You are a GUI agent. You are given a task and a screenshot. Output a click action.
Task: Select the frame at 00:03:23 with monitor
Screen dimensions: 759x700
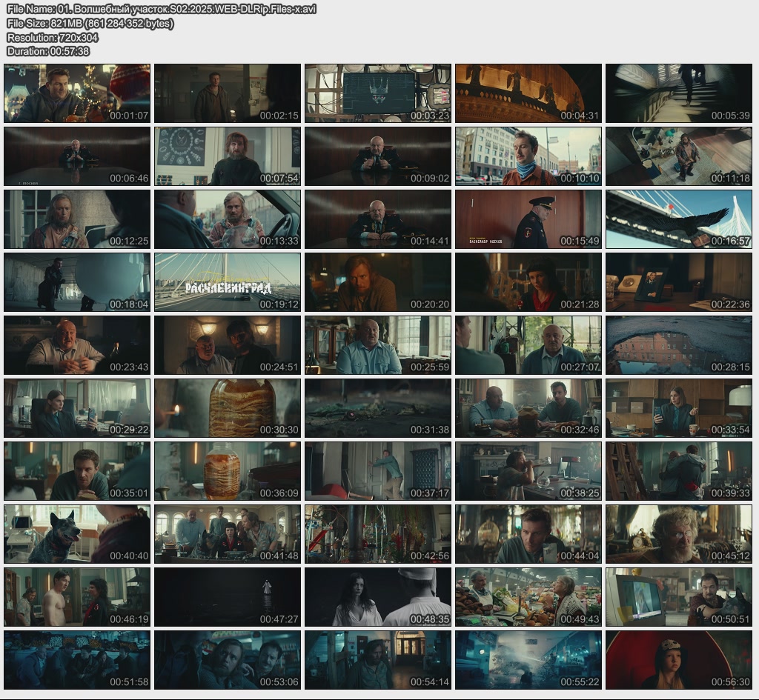(377, 93)
